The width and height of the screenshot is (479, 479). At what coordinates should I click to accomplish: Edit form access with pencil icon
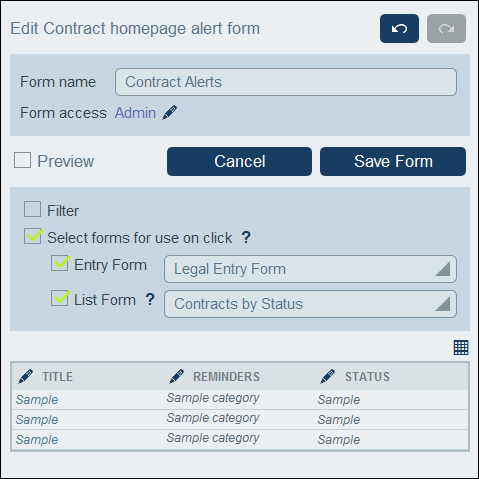169,113
